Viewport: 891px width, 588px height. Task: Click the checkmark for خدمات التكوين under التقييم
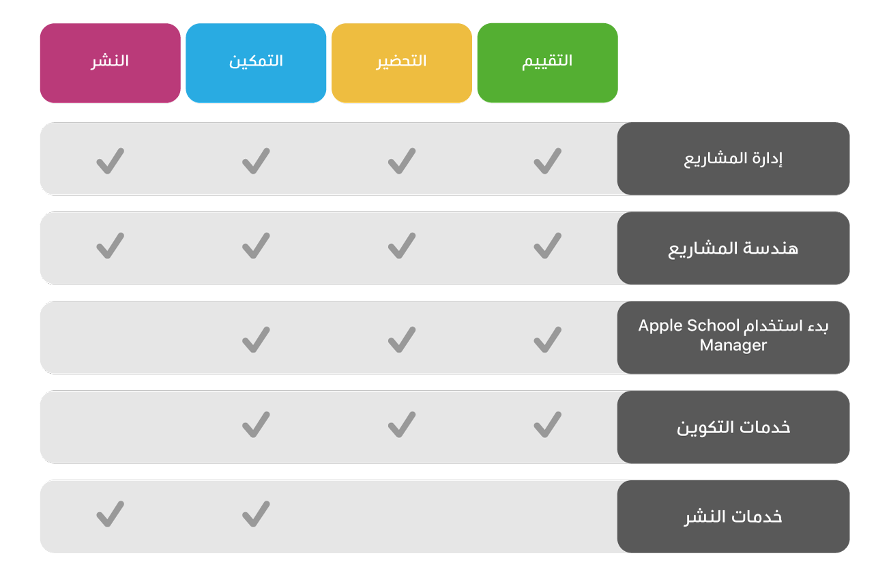click(x=547, y=424)
